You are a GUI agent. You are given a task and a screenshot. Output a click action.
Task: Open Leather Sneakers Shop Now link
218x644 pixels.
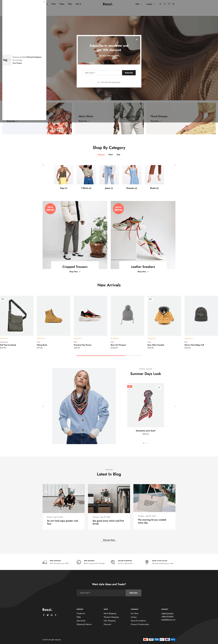pos(143,272)
